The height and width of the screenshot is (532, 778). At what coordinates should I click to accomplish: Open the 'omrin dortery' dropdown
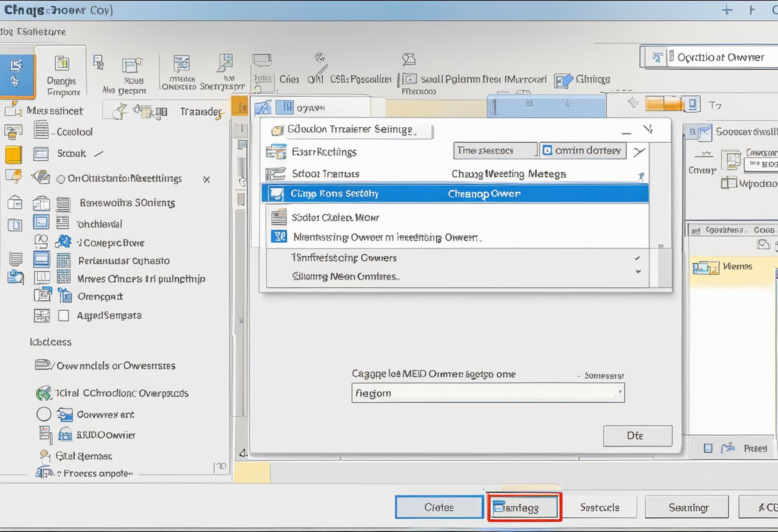point(582,150)
